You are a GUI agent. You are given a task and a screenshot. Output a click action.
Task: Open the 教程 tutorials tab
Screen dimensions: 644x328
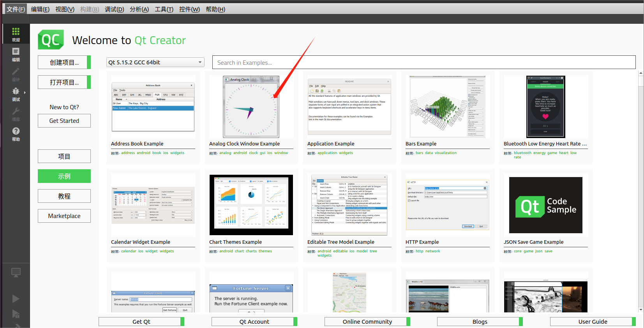click(64, 196)
